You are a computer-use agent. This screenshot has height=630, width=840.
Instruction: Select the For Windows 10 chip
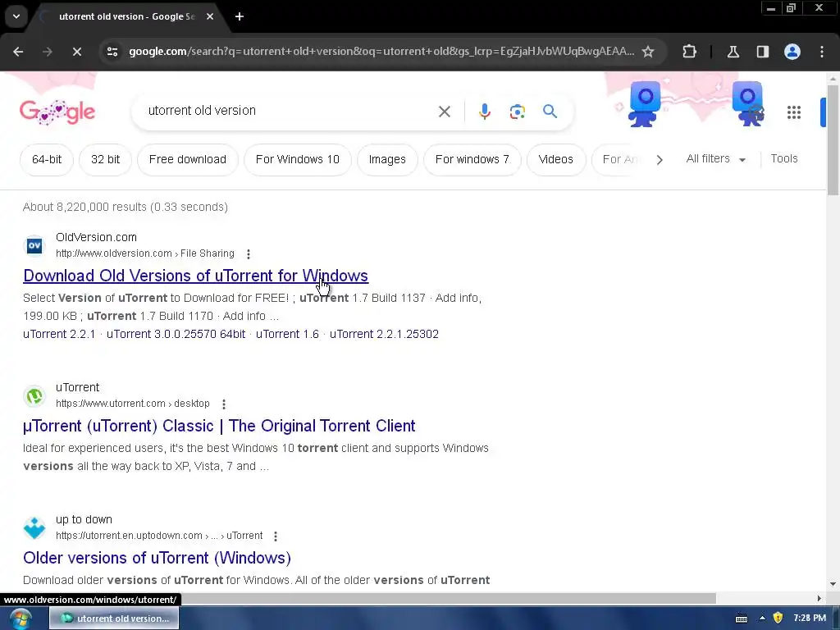297,160
